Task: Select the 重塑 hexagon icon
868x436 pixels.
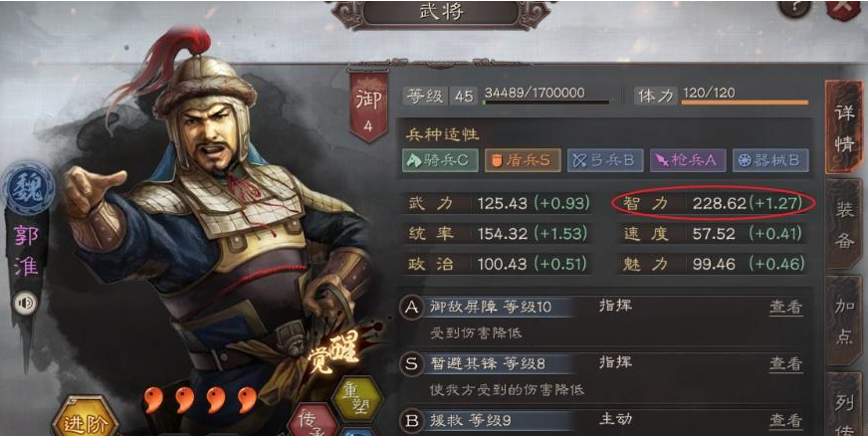Action: tap(357, 399)
